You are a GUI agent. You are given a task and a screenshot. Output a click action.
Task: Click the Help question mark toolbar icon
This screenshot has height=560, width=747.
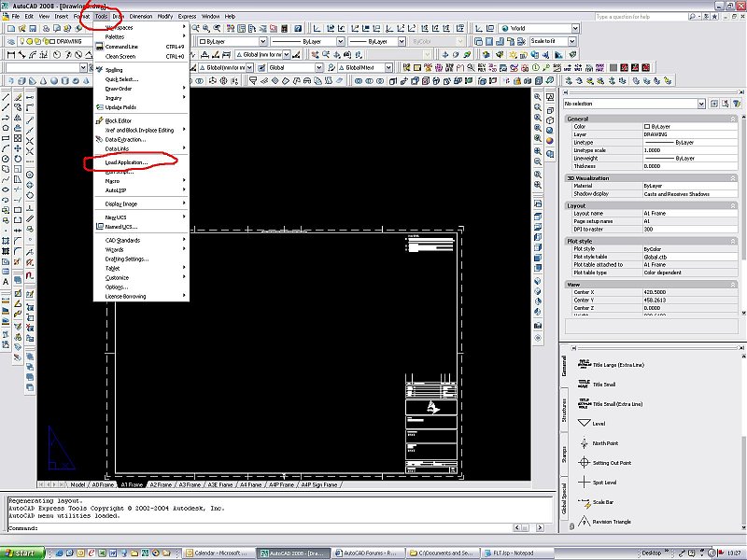[x=298, y=29]
